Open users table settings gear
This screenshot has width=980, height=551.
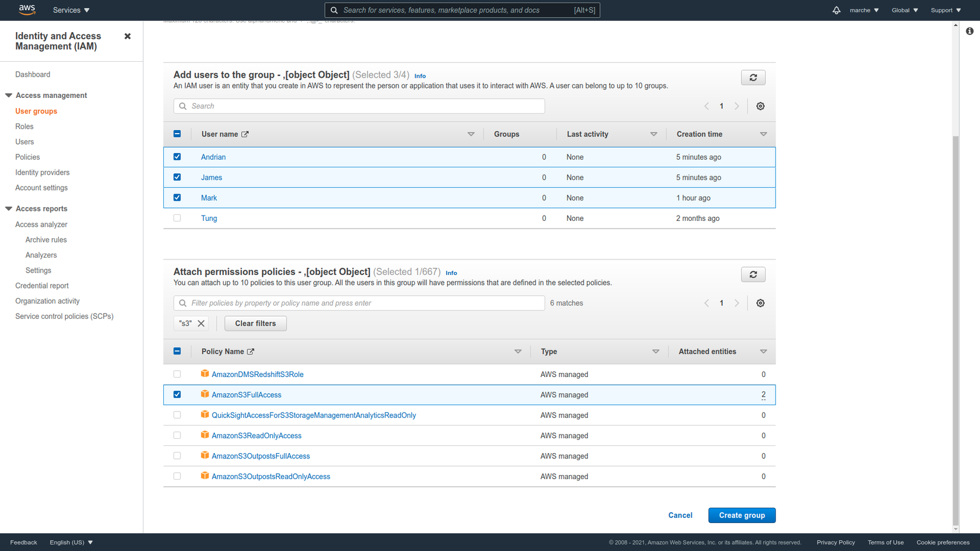760,106
